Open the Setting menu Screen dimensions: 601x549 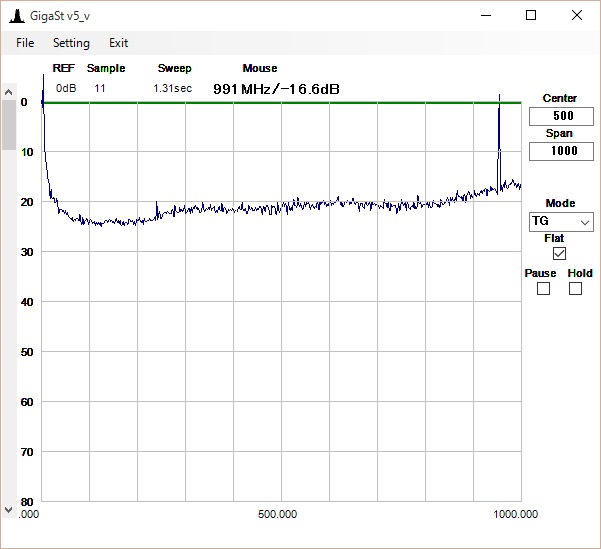(71, 43)
